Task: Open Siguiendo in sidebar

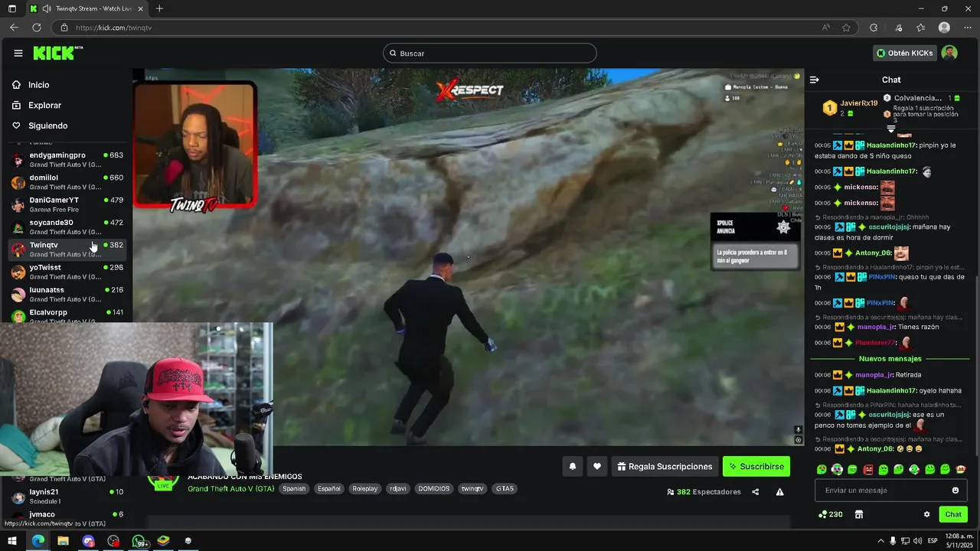Action: click(x=47, y=126)
